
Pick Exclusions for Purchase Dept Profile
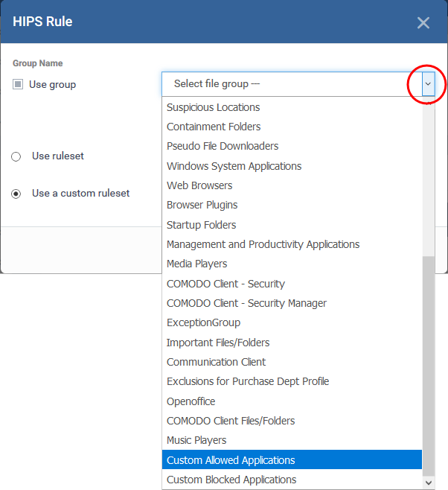point(248,381)
